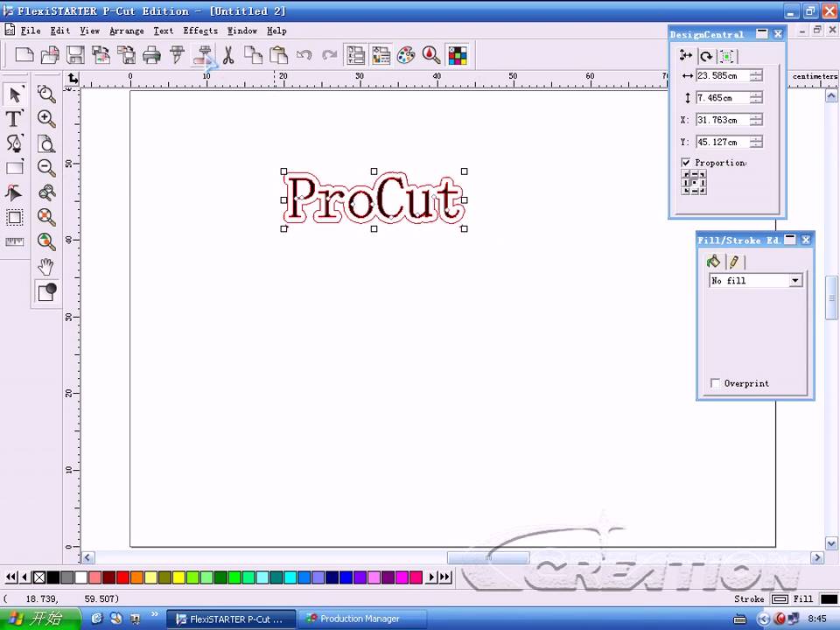
Task: Open the Arrange menu
Action: (x=127, y=31)
